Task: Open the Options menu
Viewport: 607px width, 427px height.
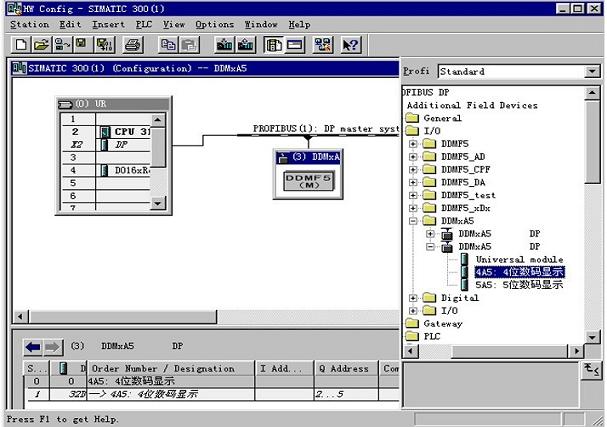Action: [x=214, y=23]
